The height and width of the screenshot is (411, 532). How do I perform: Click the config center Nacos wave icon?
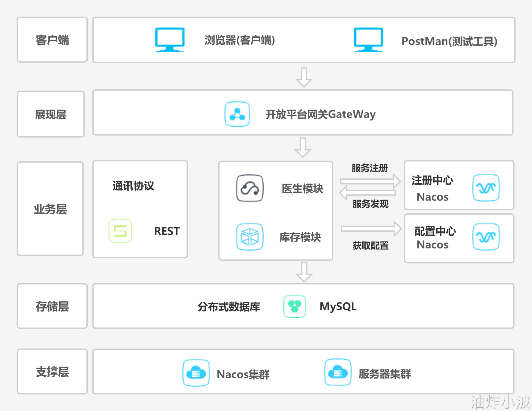pyautogui.click(x=486, y=236)
